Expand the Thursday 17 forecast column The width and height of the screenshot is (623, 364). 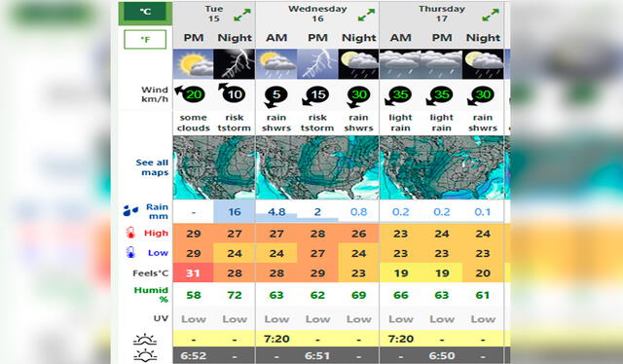pos(491,16)
